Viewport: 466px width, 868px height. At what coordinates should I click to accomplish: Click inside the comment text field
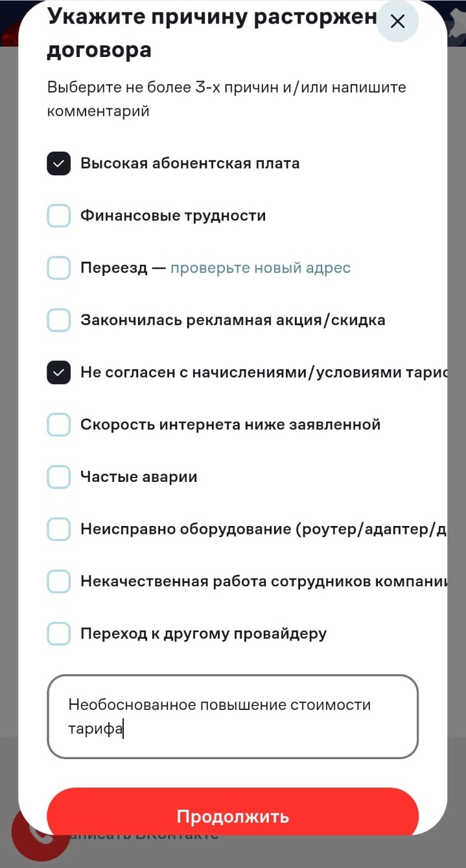[x=232, y=716]
